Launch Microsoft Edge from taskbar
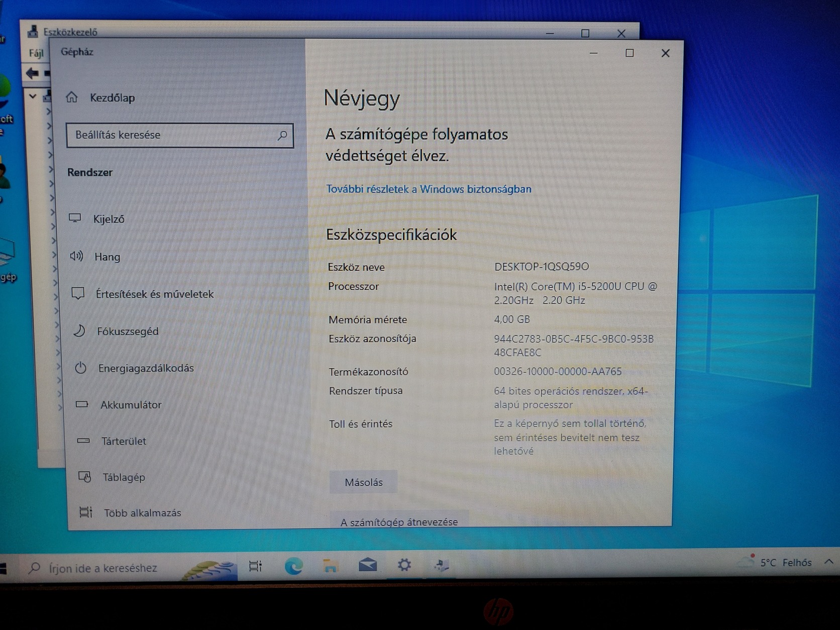The image size is (840, 630). coord(293,566)
